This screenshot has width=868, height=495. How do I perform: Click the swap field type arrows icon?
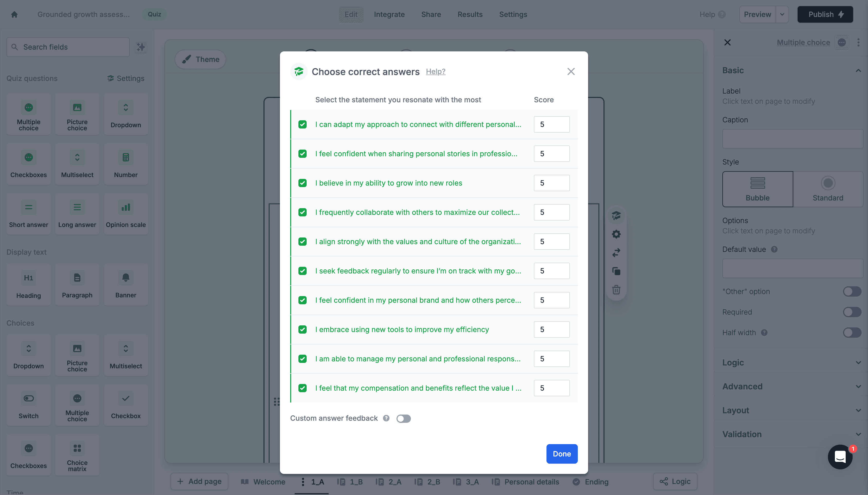point(616,253)
